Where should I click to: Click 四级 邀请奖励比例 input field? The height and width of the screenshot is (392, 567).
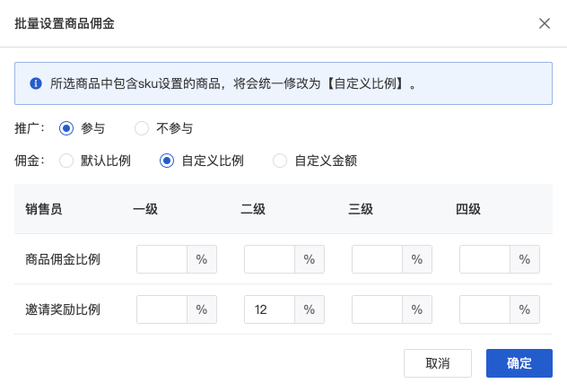(484, 310)
